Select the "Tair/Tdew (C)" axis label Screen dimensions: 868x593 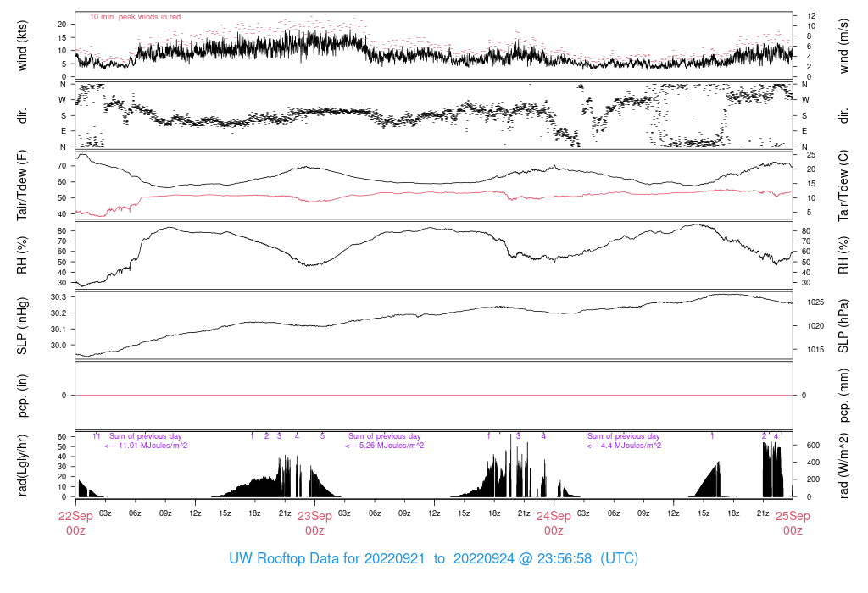(x=843, y=186)
